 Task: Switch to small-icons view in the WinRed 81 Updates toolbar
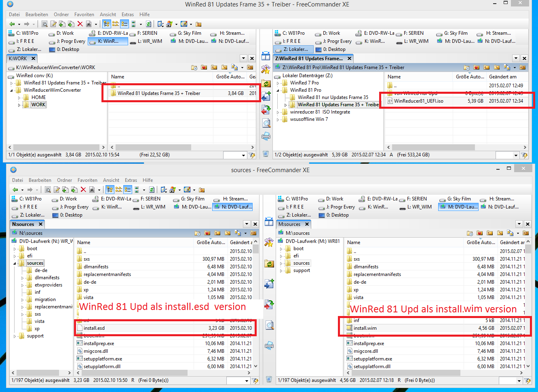pyautogui.click(x=115, y=24)
